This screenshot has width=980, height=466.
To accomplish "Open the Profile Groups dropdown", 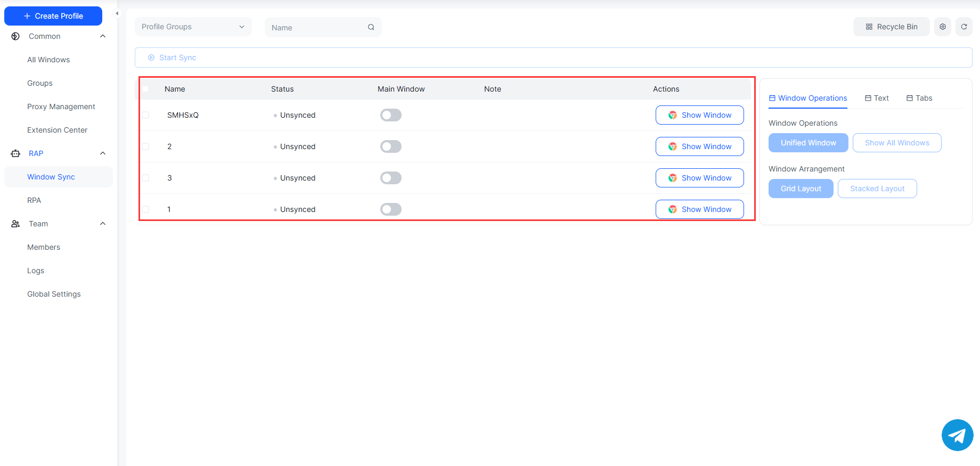I will [x=193, y=27].
